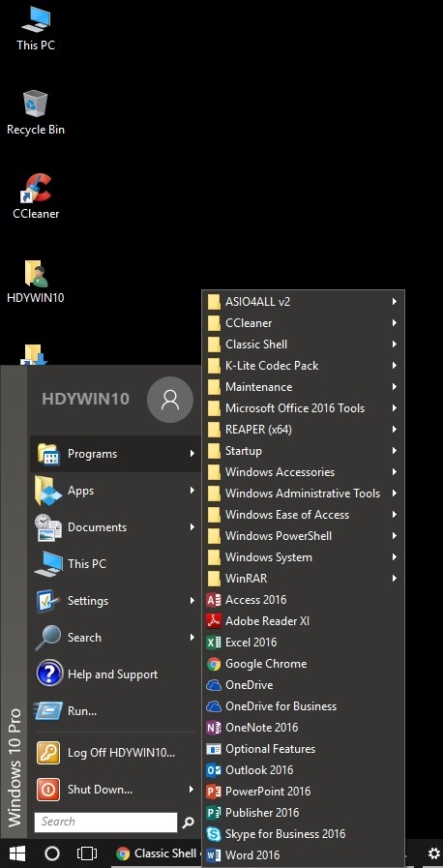
Task: Expand the Windows Accessories folder
Action: click(304, 472)
